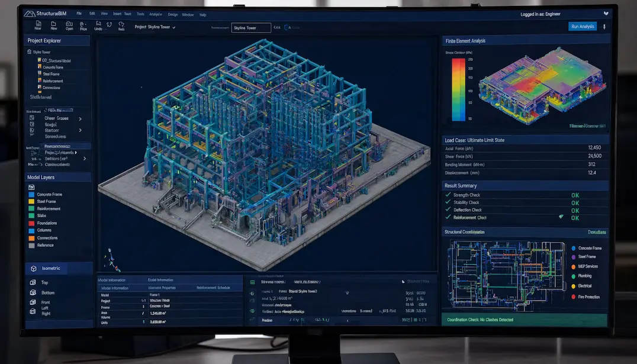The width and height of the screenshot is (637, 364).
Task: Click the Run Analysis button
Action: coord(583,27)
